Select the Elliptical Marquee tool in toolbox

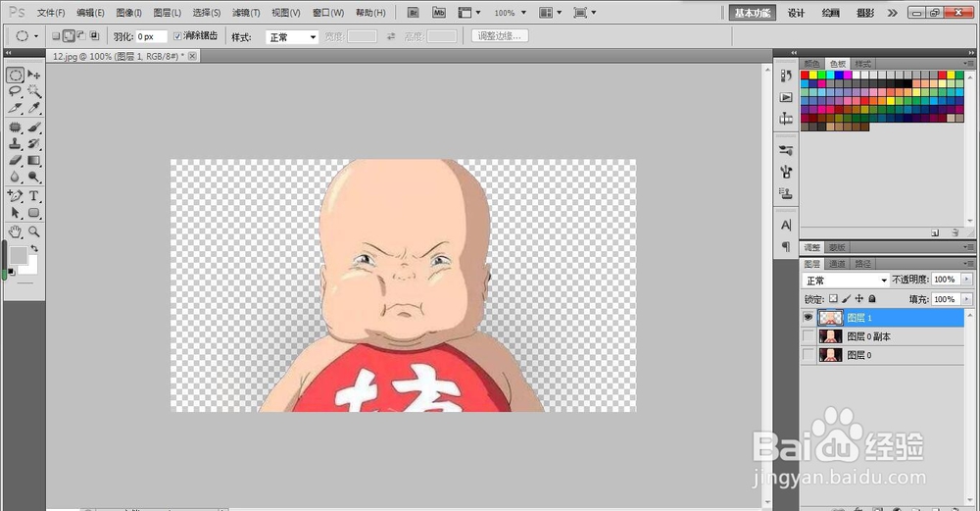(x=15, y=76)
